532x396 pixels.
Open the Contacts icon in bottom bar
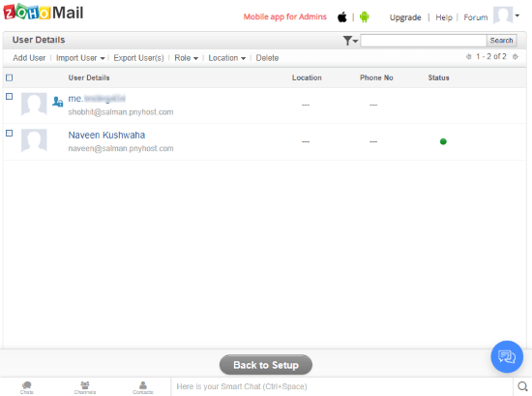(143, 387)
